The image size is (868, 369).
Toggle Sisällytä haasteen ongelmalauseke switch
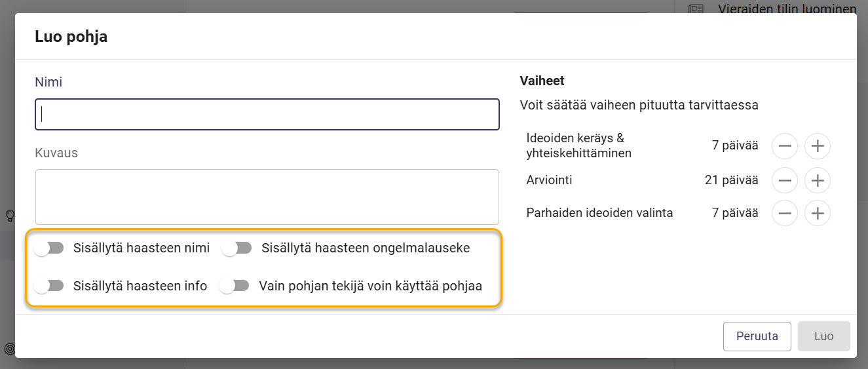[237, 248]
